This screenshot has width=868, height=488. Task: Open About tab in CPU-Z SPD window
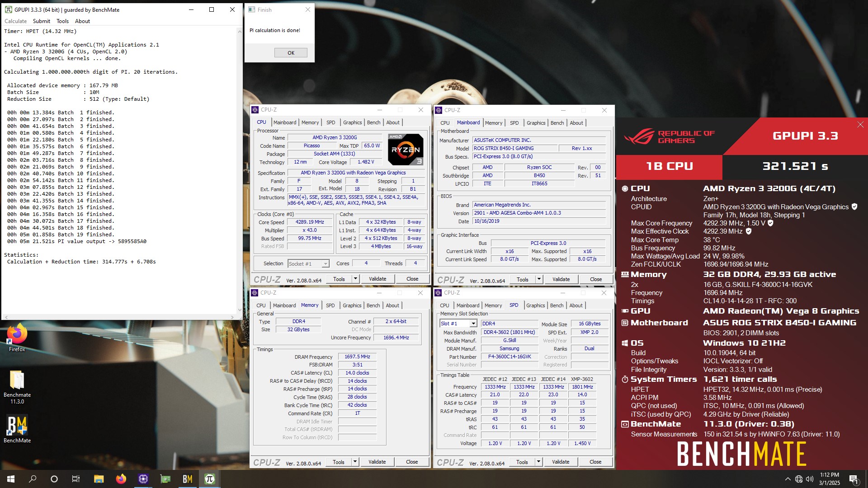point(576,305)
